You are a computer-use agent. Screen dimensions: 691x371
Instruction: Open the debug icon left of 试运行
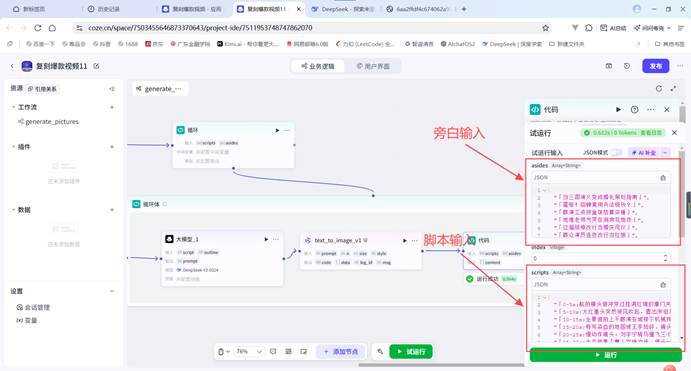380,352
